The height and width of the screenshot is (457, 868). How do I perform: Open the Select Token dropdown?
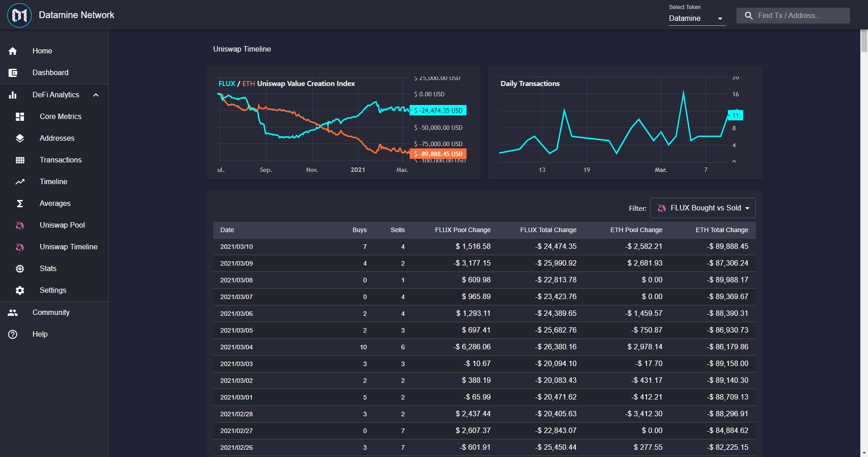click(x=697, y=19)
